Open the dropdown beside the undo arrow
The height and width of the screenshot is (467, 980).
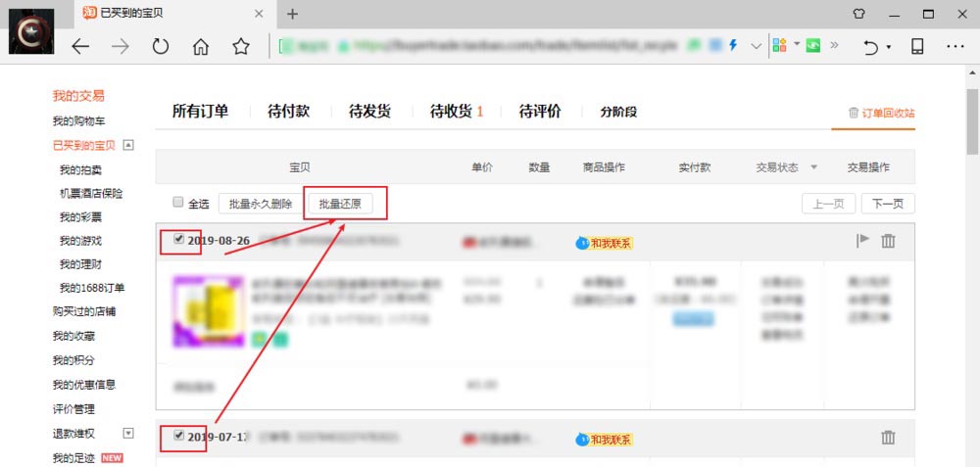pos(888,47)
